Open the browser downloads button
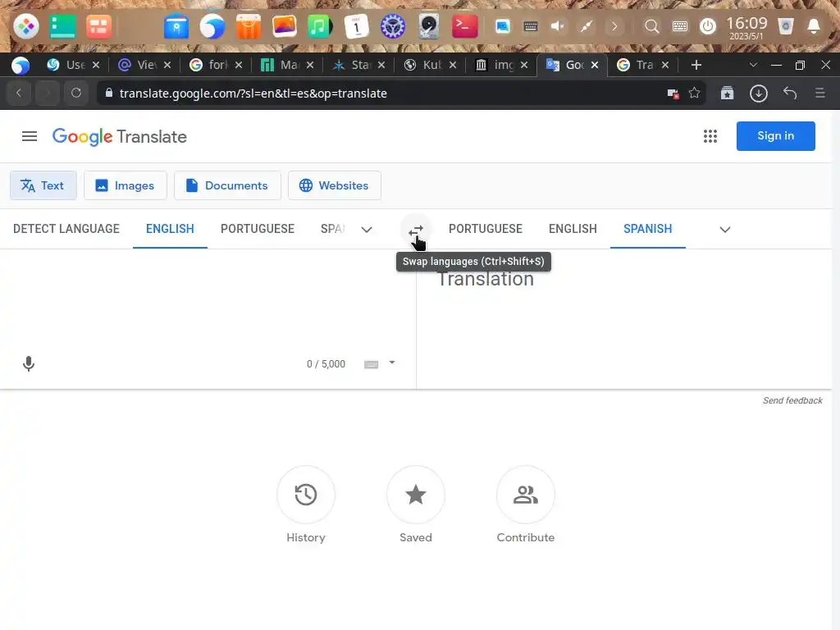Image resolution: width=840 pixels, height=630 pixels. 759,94
